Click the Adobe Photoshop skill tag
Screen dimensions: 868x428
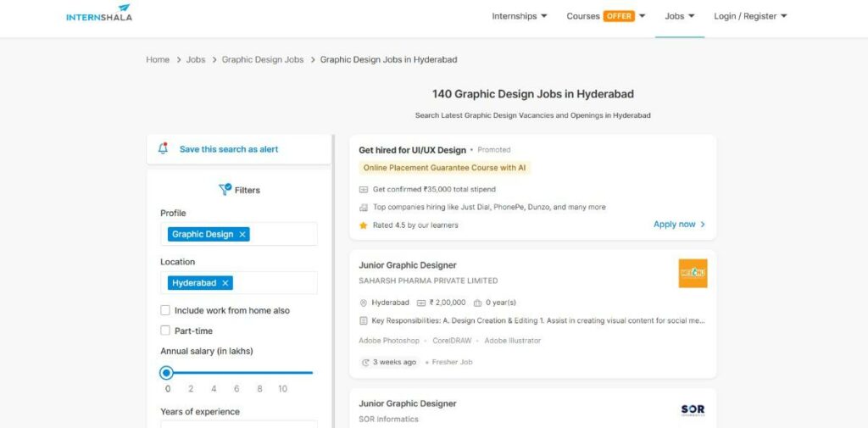pyautogui.click(x=388, y=341)
